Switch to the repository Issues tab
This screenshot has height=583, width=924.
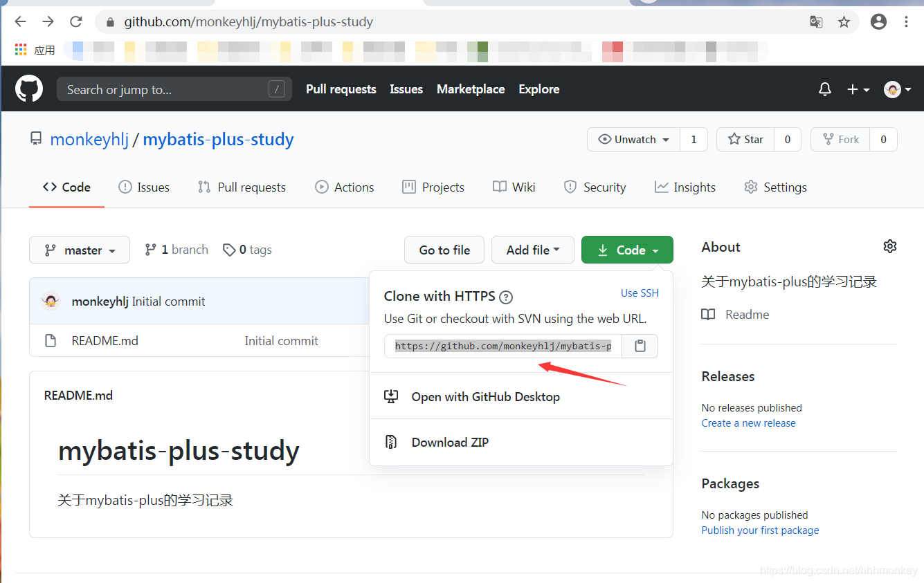click(144, 187)
